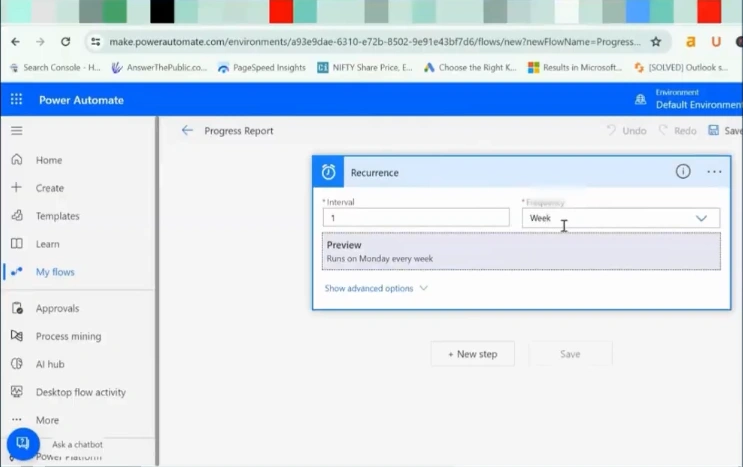Open Learn in the sidebar
The image size is (743, 467).
coord(47,244)
